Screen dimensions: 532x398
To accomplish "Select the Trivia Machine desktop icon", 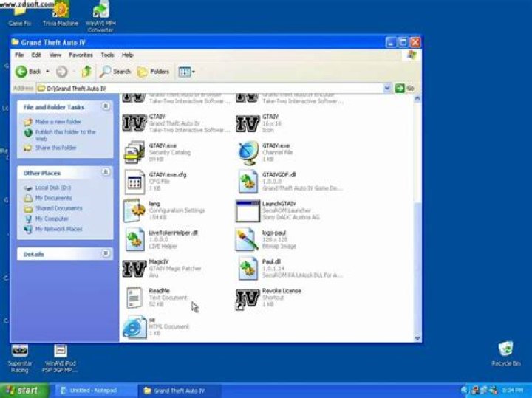I will tap(61, 13).
